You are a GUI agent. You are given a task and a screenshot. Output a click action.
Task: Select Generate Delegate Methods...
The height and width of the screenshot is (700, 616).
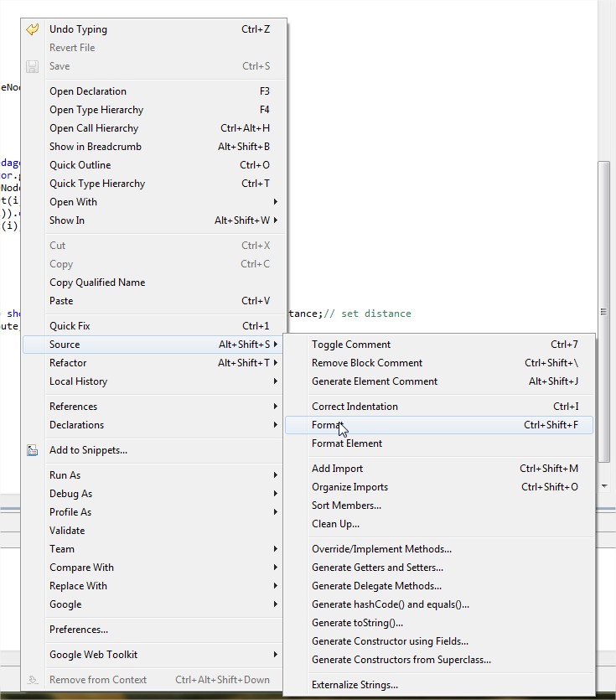[439, 586]
